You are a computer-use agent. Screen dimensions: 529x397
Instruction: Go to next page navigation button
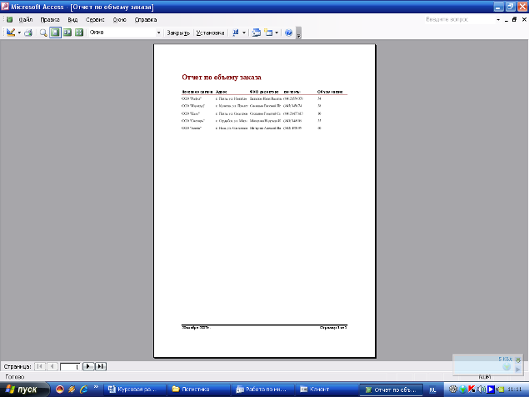pyautogui.click(x=88, y=366)
